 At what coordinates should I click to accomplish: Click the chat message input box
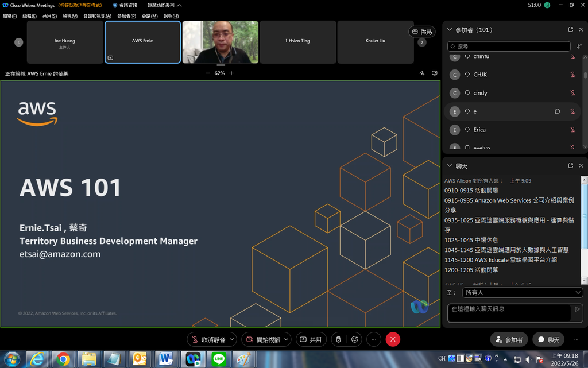[x=509, y=313]
